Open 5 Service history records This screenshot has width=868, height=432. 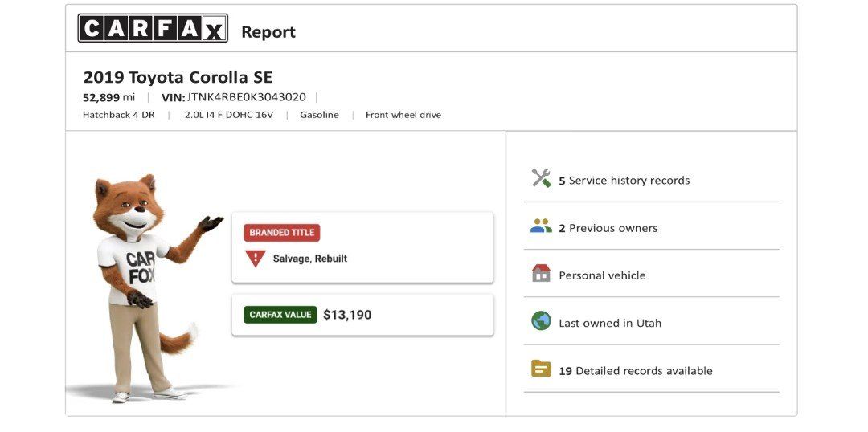[x=624, y=181]
